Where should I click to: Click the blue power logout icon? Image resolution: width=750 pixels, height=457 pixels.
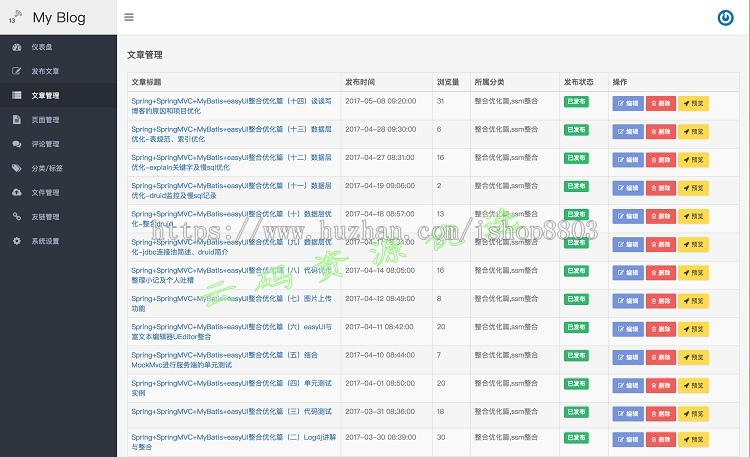click(x=726, y=18)
